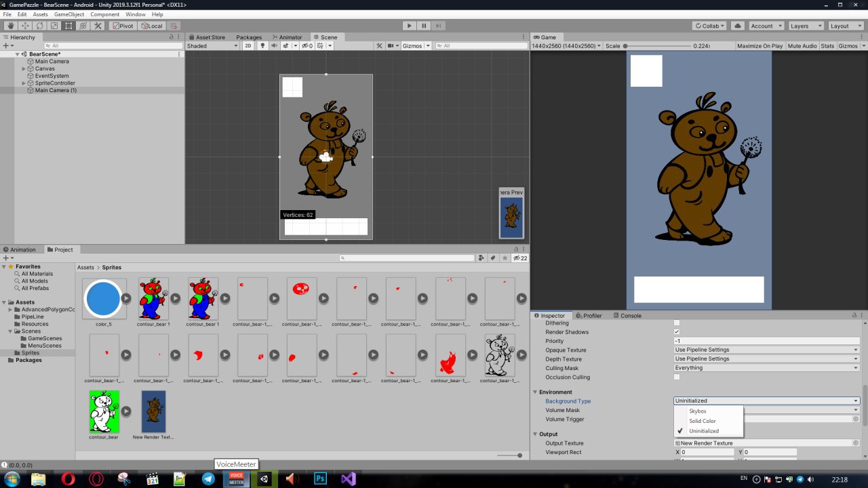Open Scene Gizmos dropdown
Image resolution: width=868 pixels, height=488 pixels.
click(x=415, y=46)
